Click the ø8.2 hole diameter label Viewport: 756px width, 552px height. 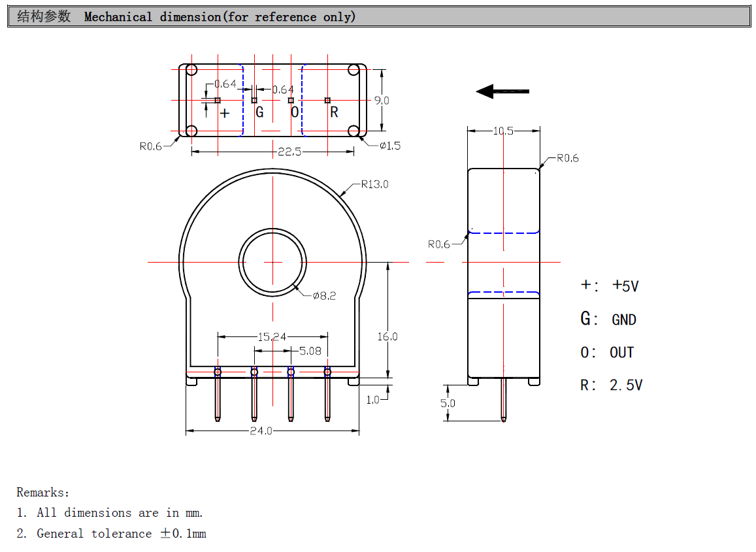click(324, 296)
